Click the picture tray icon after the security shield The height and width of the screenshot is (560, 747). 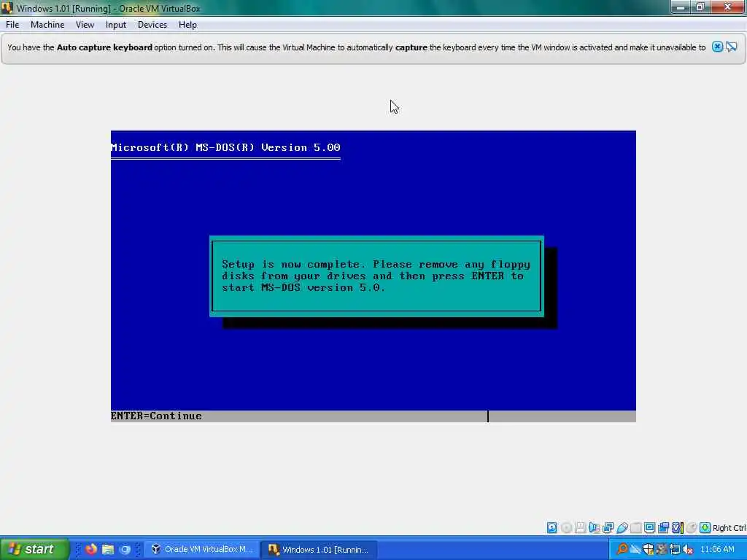[x=662, y=549]
